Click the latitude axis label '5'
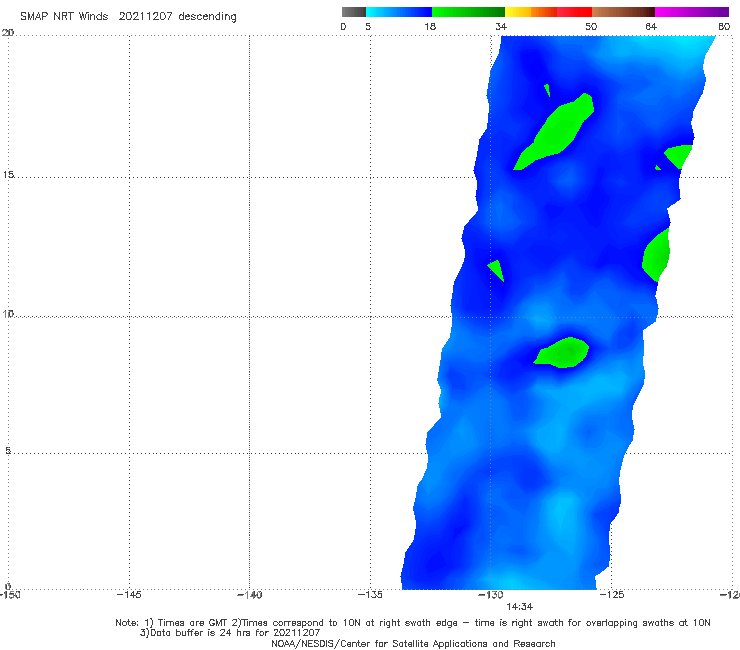The image size is (740, 650). point(8,450)
